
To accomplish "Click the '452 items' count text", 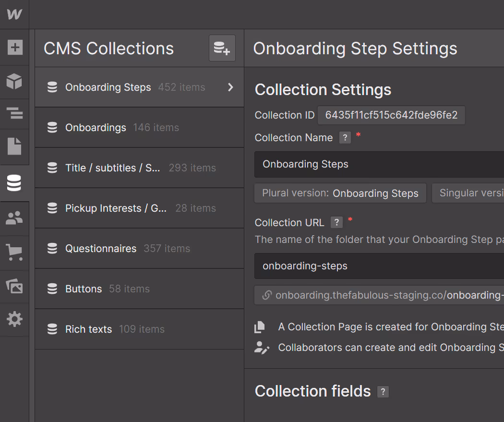I will click(181, 87).
